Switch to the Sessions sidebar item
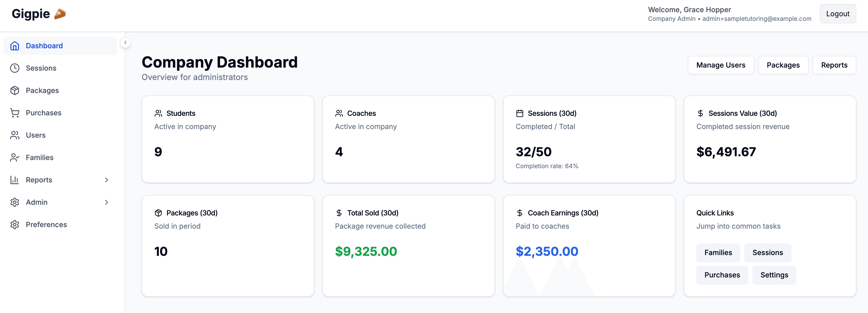 point(41,68)
